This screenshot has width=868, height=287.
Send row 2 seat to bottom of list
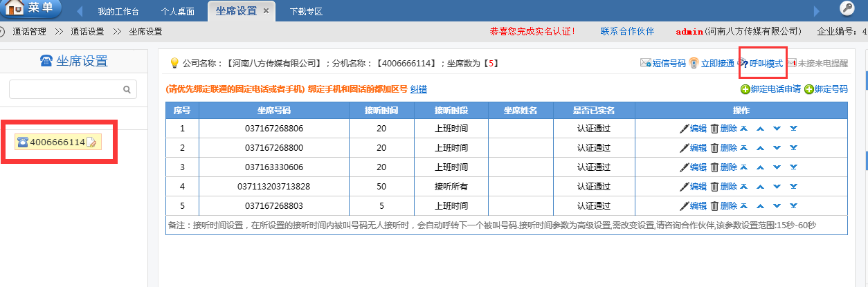793,148
